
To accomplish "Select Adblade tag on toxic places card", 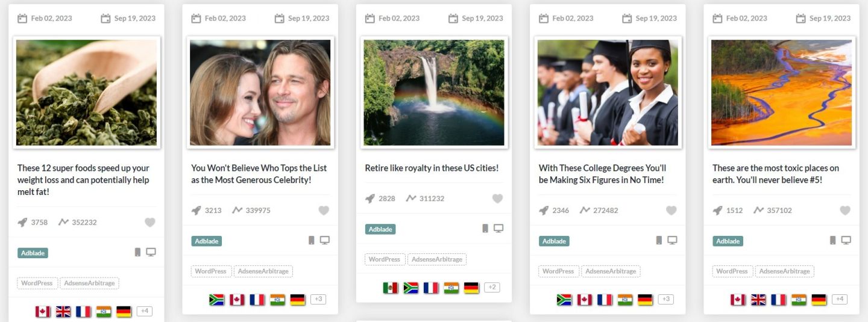I will point(728,241).
